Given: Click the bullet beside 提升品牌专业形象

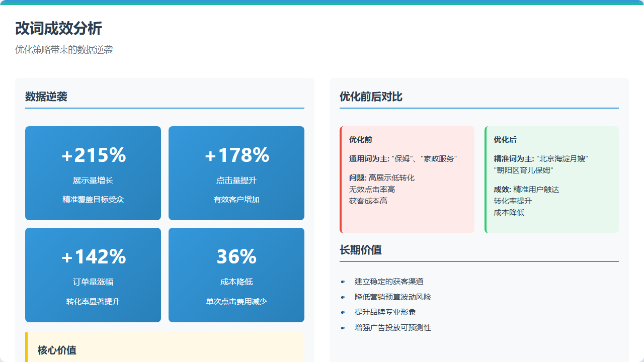Looking at the screenshot, I should pos(343,312).
